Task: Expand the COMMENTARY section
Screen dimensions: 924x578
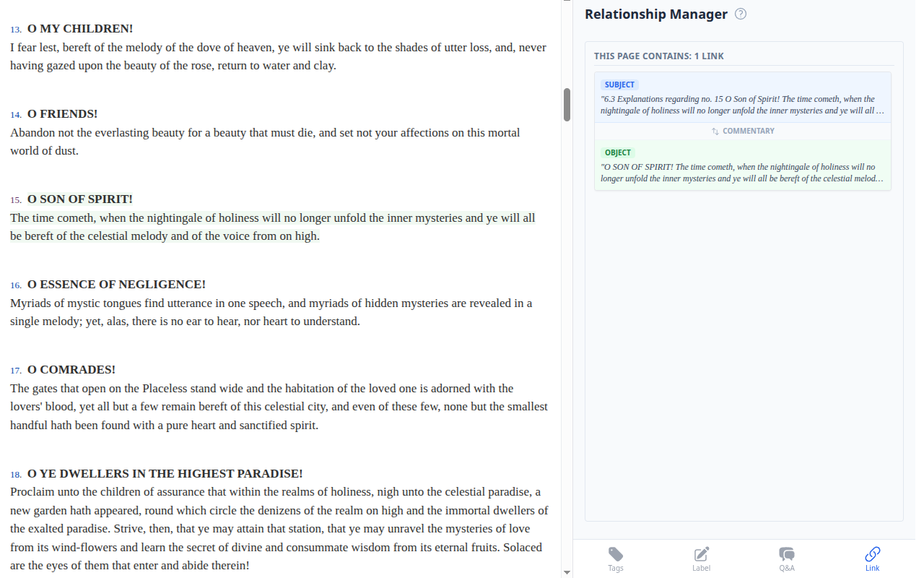Action: point(743,131)
